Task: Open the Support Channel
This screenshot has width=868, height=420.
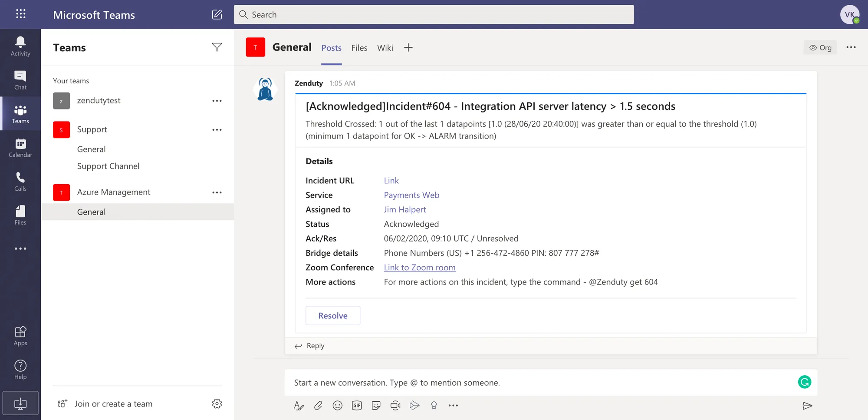Action: point(108,166)
